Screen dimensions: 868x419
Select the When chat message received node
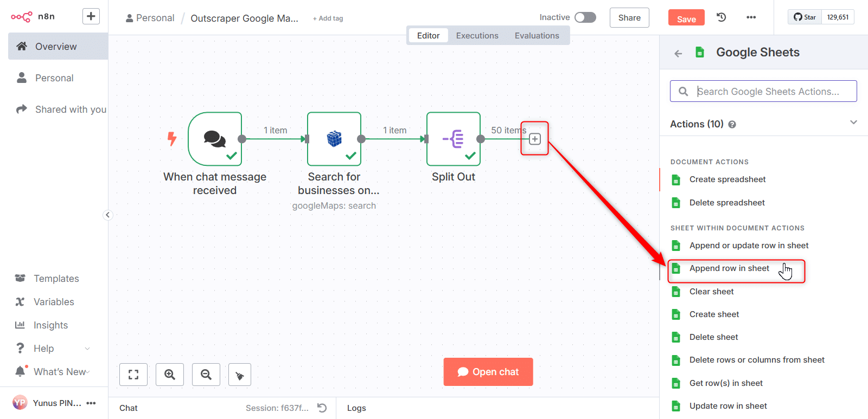(215, 139)
